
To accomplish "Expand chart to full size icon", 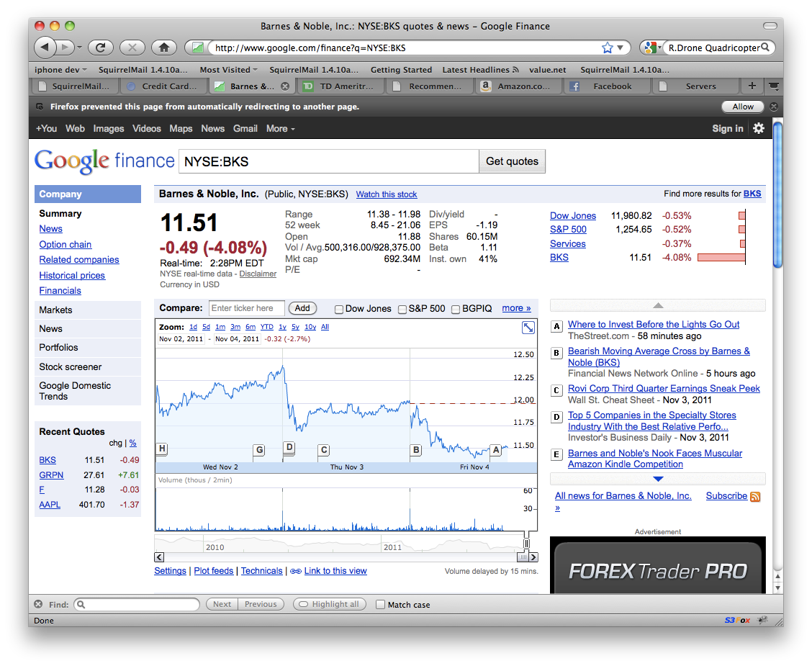I will [x=528, y=328].
